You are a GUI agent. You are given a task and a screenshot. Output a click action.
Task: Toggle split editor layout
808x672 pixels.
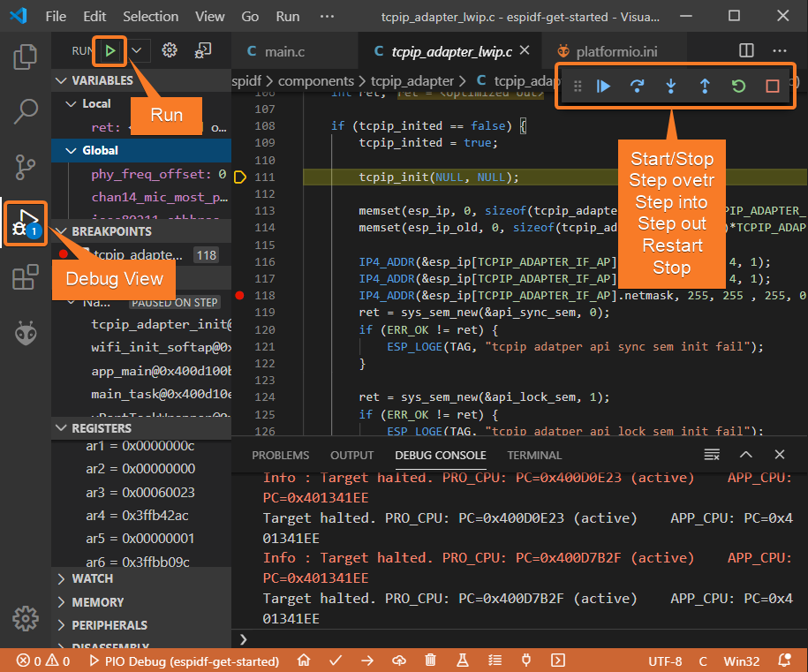[746, 51]
